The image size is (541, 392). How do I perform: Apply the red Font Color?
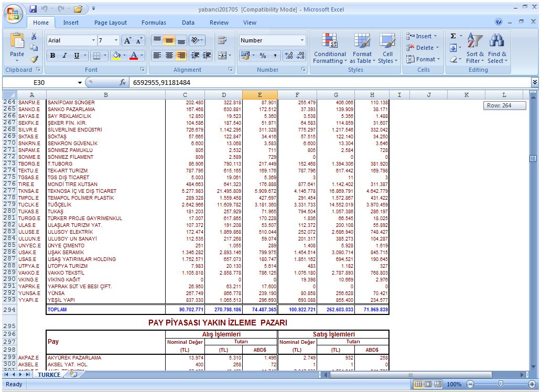(x=134, y=56)
